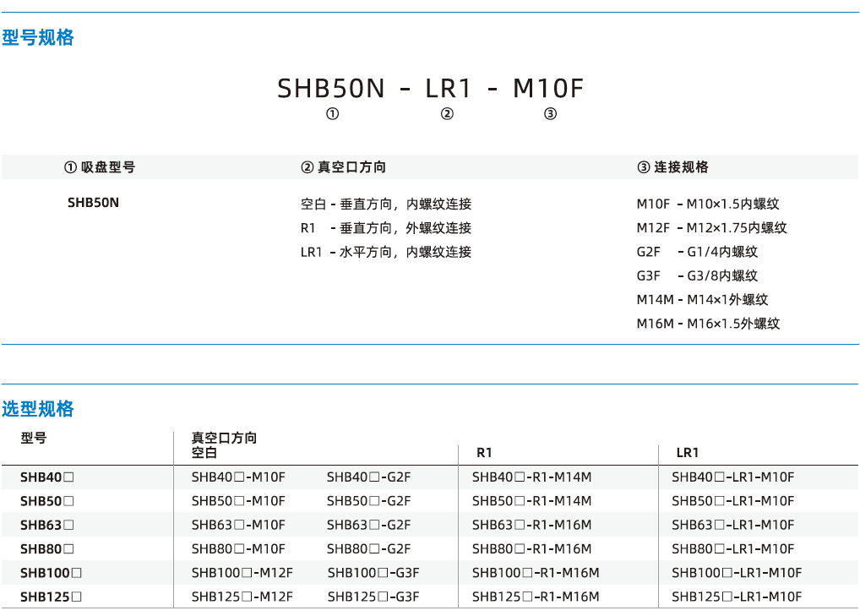
Task: Click the SHB100□-M12F cell
Action: click(242, 573)
